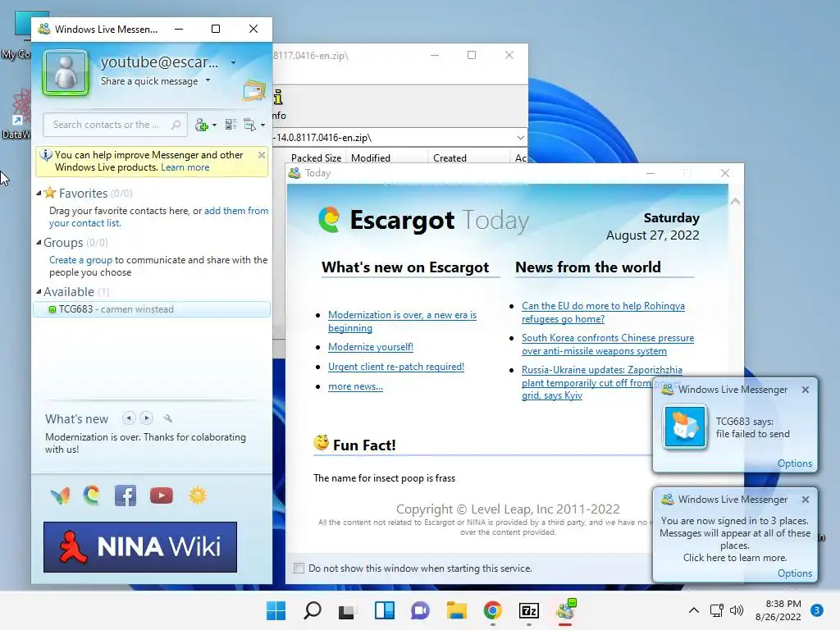This screenshot has height=630, width=840.
Task: Collapse the Favorites group
Action: click(x=39, y=193)
